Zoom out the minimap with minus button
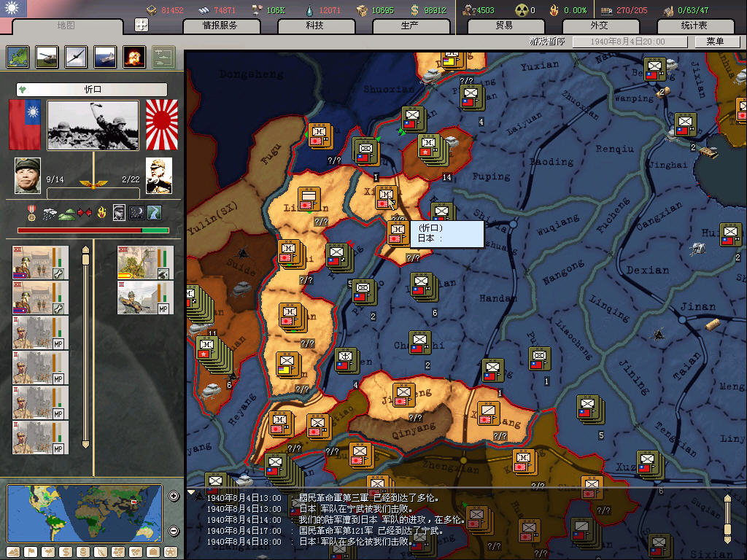The width and height of the screenshot is (747, 560). (174, 531)
